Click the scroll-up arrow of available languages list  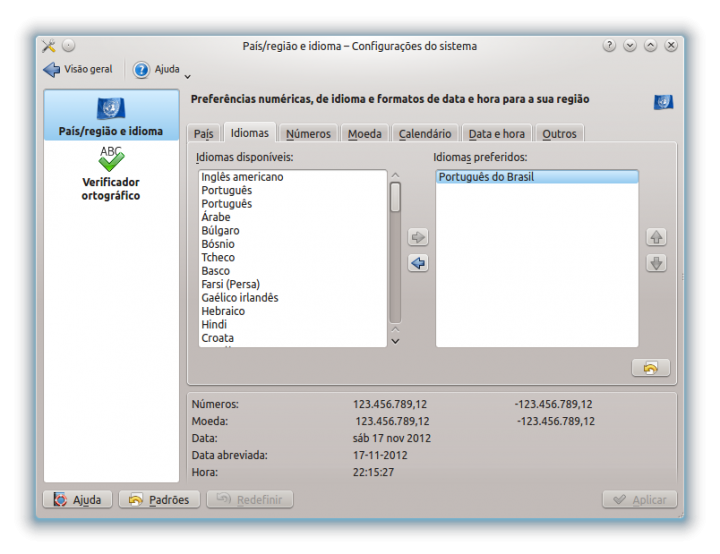[395, 175]
